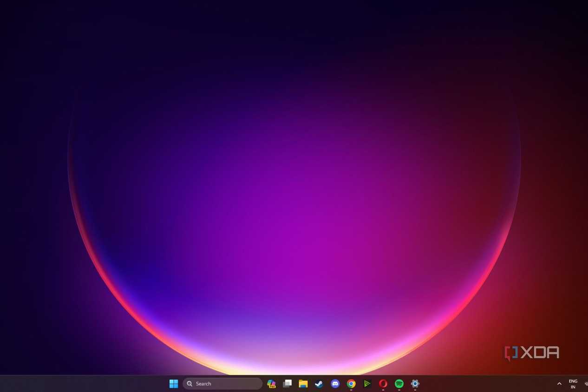Switch to Google Chrome on the taskbar
This screenshot has width=588, height=392.
point(351,384)
